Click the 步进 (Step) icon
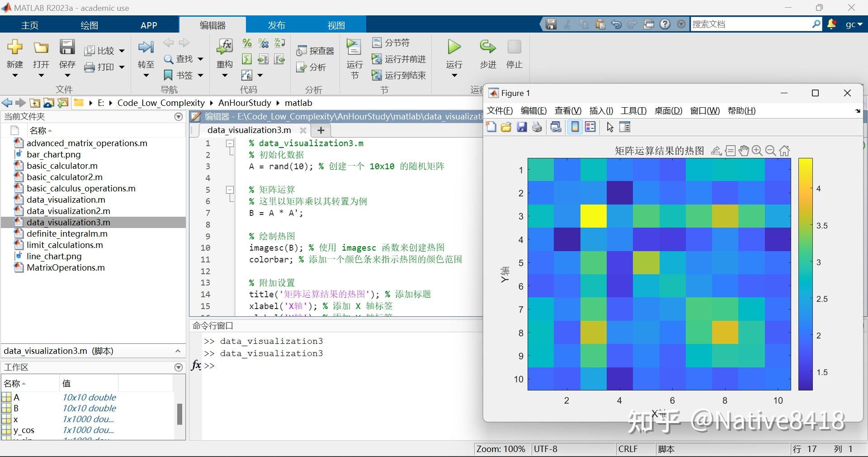The width and height of the screenshot is (868, 457). [488, 47]
